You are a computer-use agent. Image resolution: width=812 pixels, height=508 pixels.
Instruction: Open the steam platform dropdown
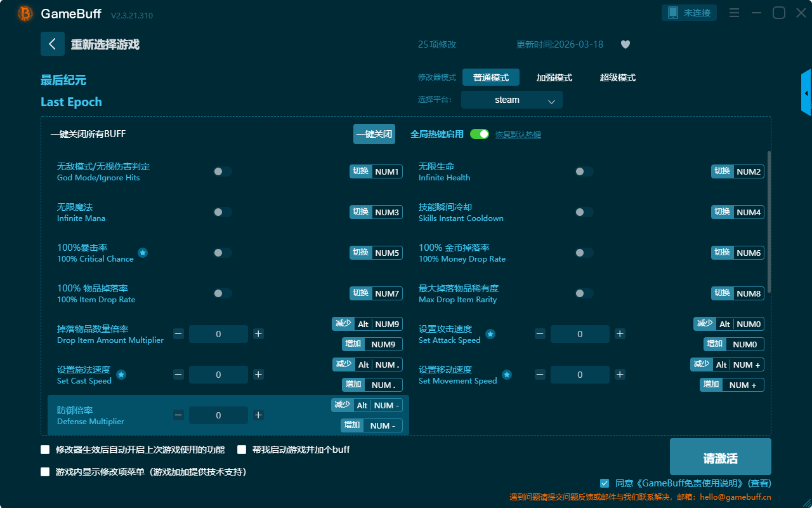tap(511, 100)
